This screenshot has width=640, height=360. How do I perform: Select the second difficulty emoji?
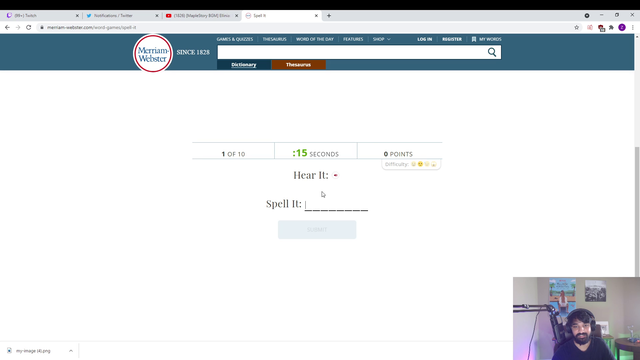(x=420, y=164)
